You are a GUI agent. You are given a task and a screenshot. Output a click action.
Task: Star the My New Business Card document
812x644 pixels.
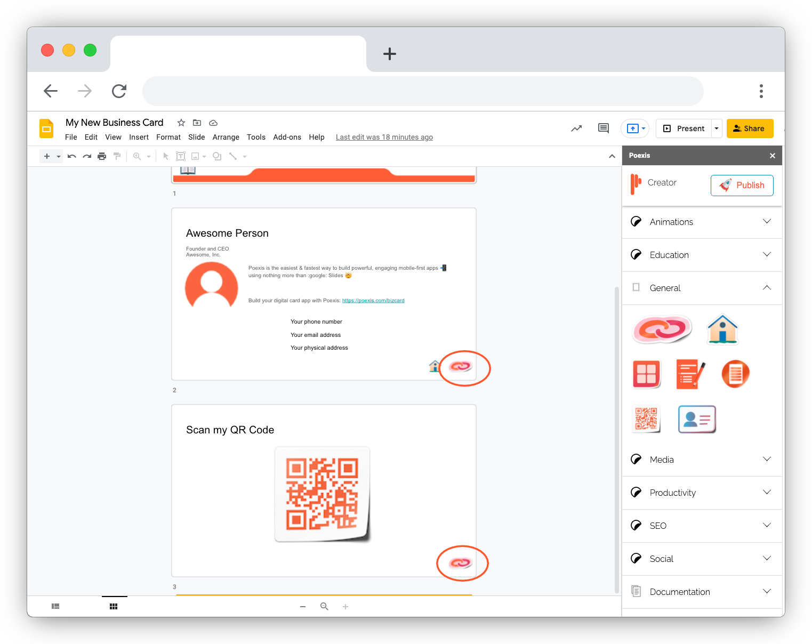[181, 123]
